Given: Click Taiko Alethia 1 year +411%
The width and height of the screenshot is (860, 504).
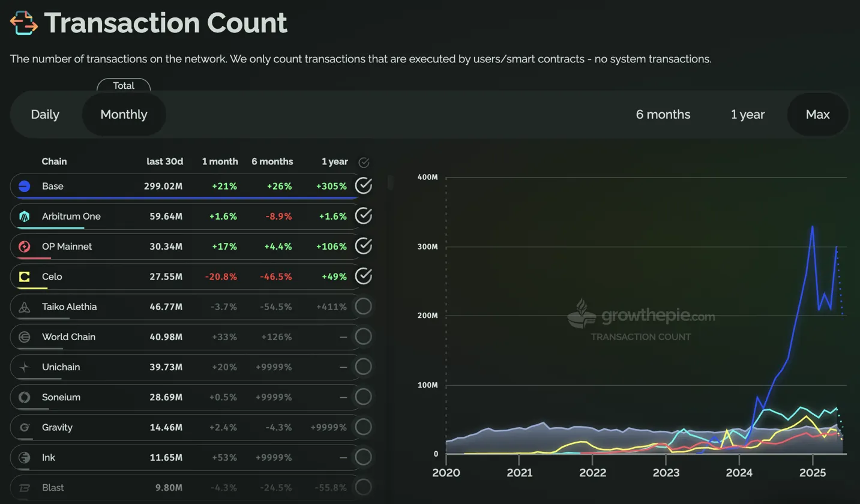Looking at the screenshot, I should coord(332,307).
